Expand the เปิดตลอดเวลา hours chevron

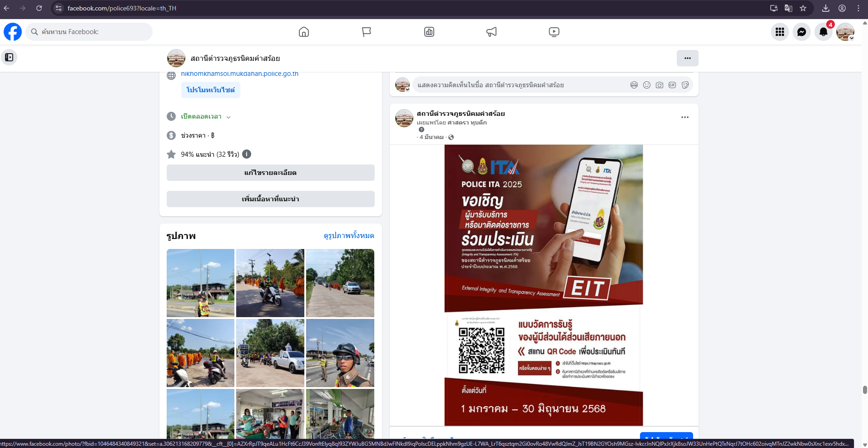[x=228, y=117]
